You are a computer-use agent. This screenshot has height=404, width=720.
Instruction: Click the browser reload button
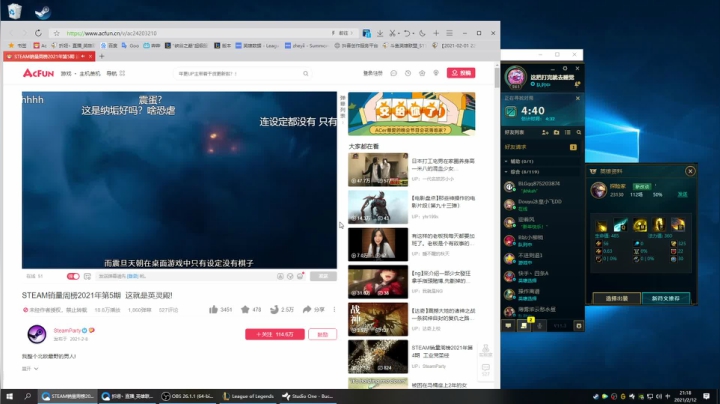(x=38, y=33)
